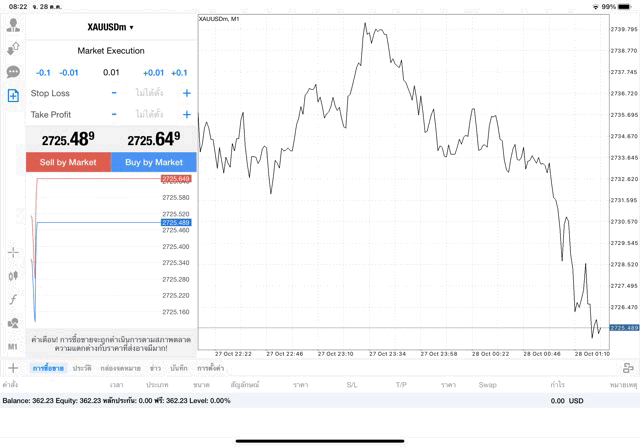Open the chart objects shapes icon
Screen dimensions: 640x447
[13, 323]
